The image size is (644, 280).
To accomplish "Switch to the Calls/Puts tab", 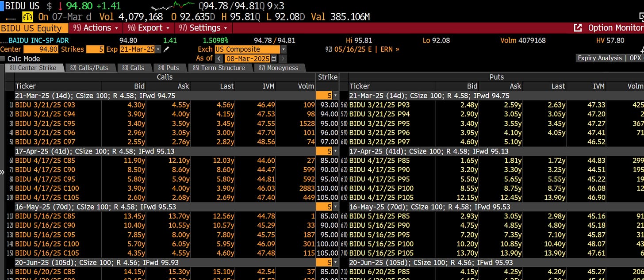I will tap(90, 68).
